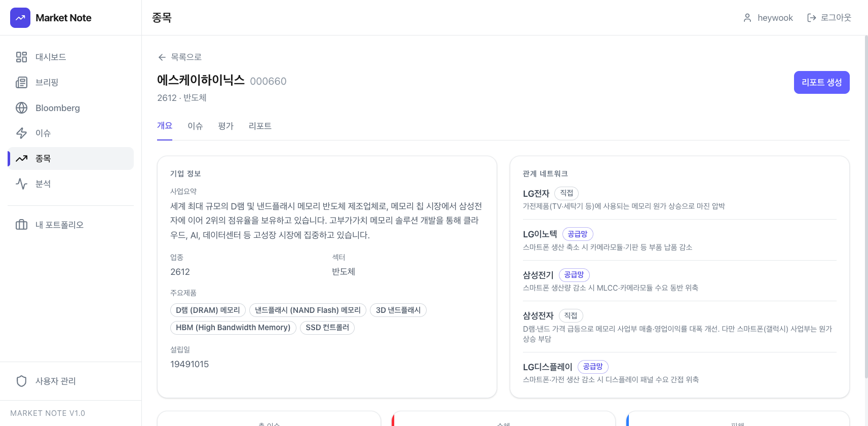Viewport: 868px width, 426px height.
Task: Select the Bloomberg globe icon
Action: click(x=21, y=108)
